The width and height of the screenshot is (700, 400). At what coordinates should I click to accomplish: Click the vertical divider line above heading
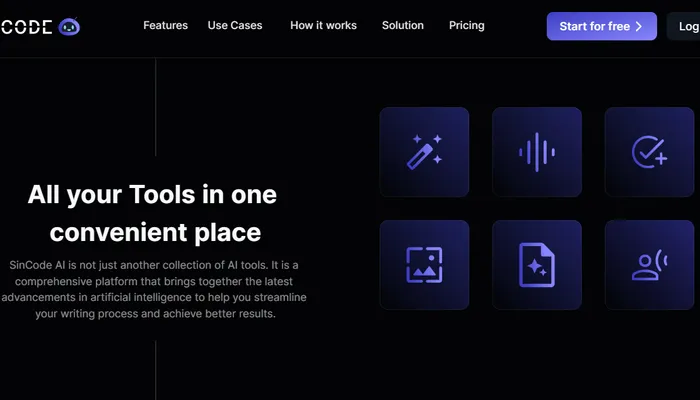(156, 107)
